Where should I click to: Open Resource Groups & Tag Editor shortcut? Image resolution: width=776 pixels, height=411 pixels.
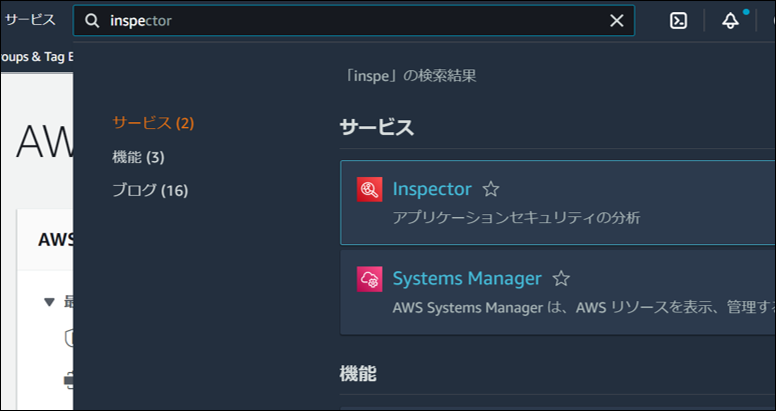[36, 57]
